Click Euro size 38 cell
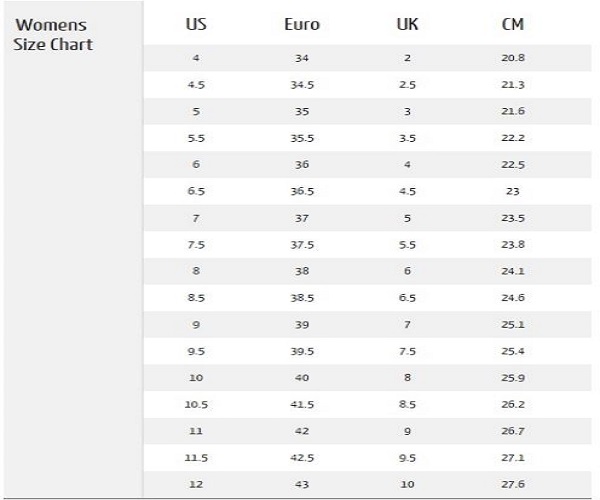The height and width of the screenshot is (500, 600). 302,271
